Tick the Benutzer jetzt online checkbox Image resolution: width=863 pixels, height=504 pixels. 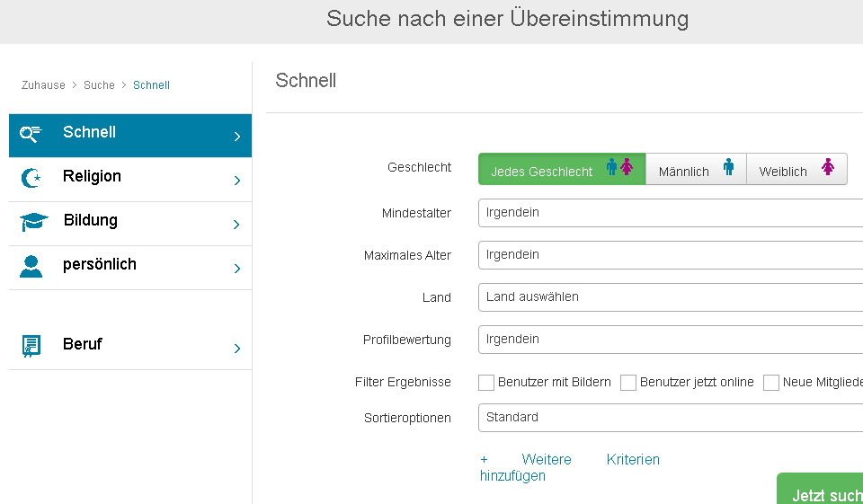click(628, 383)
